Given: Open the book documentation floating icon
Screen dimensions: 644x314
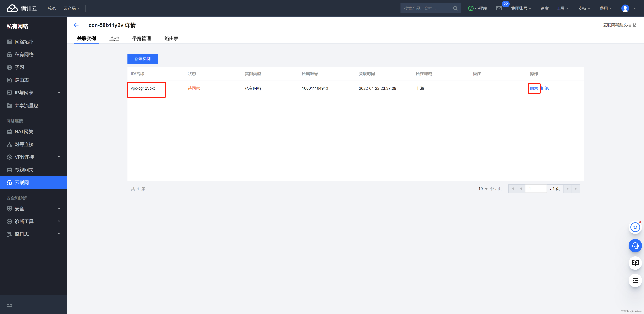Looking at the screenshot, I should [x=635, y=263].
